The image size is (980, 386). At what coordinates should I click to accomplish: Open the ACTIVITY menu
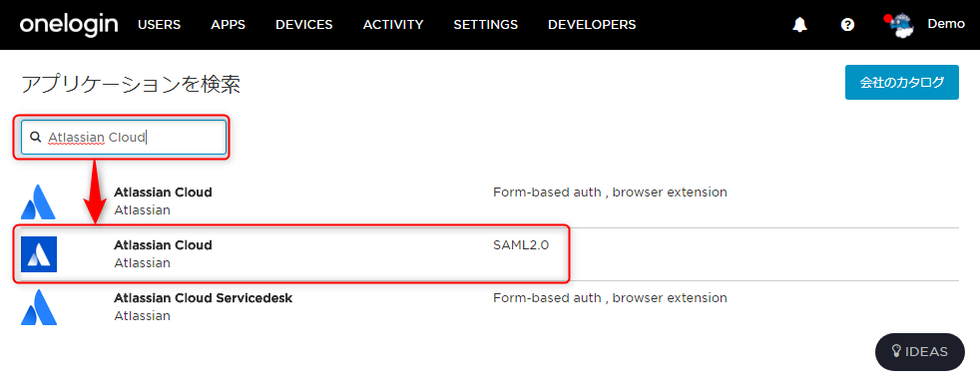point(393,25)
